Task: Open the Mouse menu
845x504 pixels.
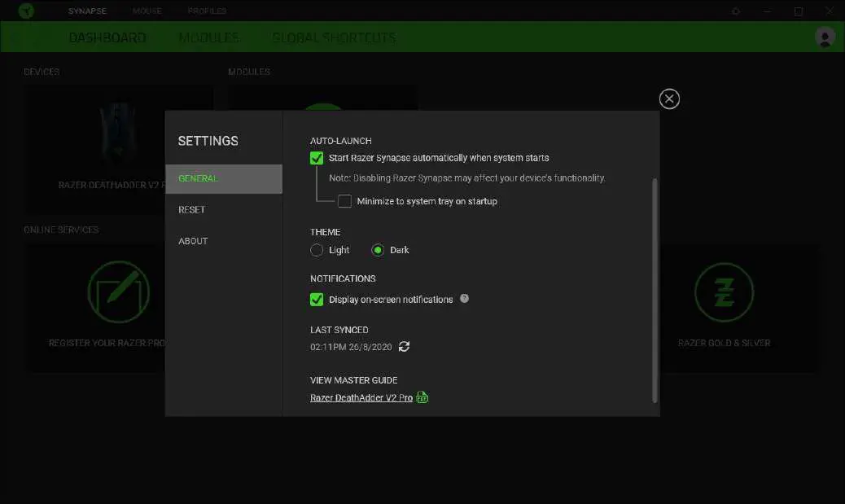Action: [147, 11]
